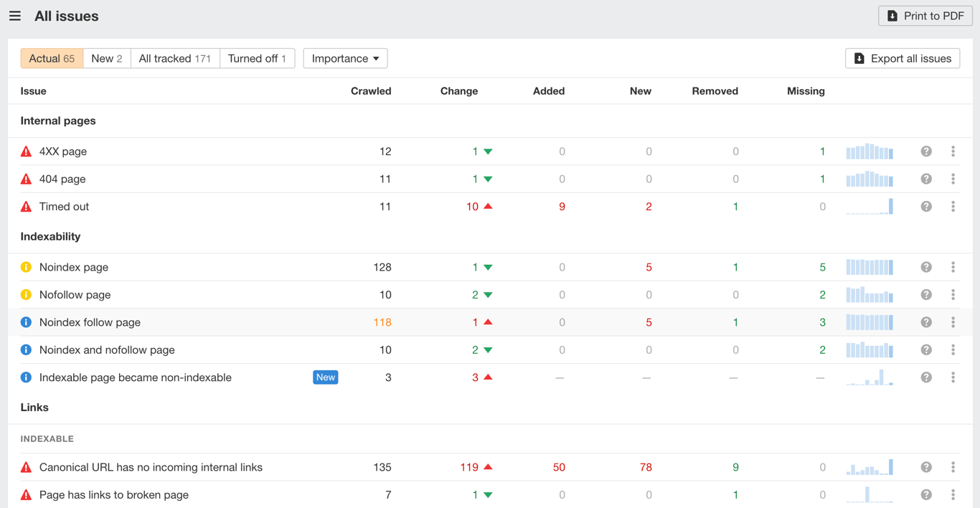The image size is (980, 508).
Task: Click the red warning icon beside "4XX page"
Action: coord(26,151)
